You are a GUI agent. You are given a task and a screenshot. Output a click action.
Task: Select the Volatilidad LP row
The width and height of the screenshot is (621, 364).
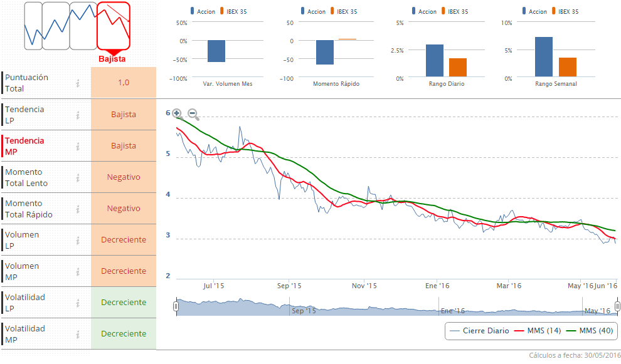[x=79, y=303]
